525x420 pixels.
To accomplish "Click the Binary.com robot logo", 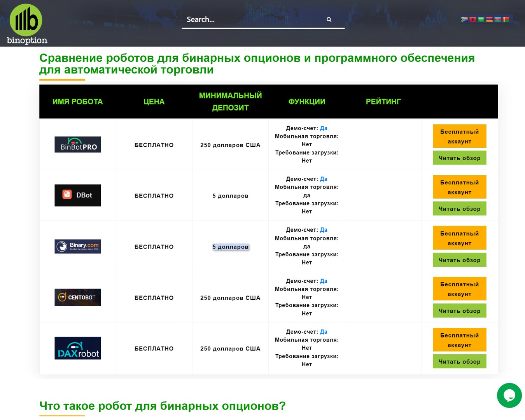I will coord(78,247).
